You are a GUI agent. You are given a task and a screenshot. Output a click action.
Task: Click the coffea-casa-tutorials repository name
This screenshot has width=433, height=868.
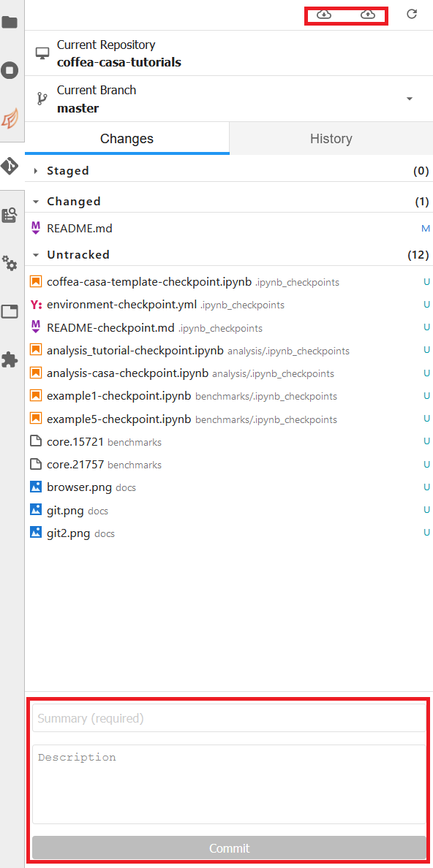coord(119,62)
